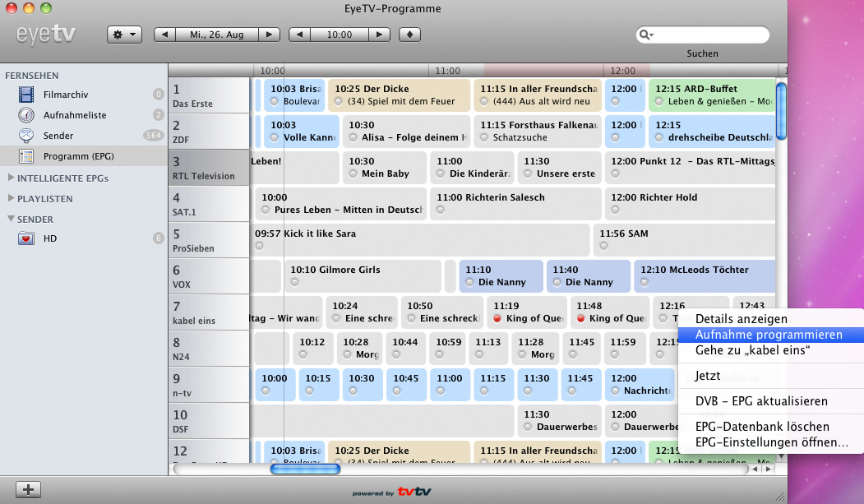Open the 09:57 Kick it like Sara program

pos(420,240)
